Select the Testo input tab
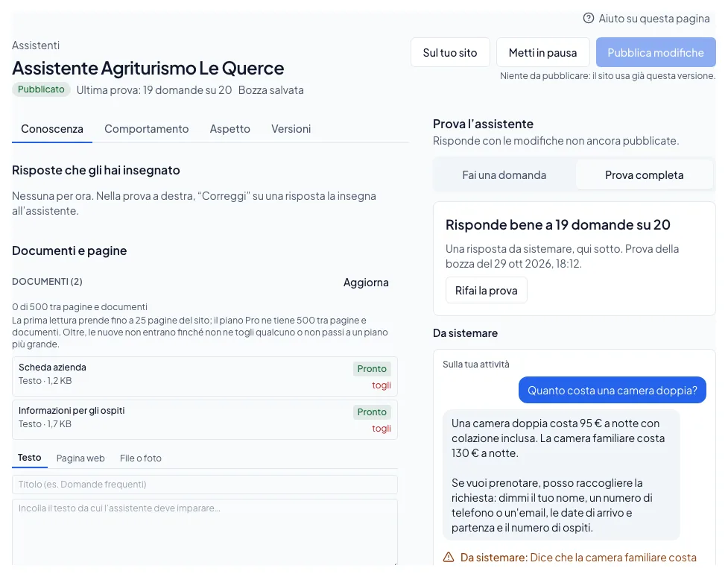 pos(29,458)
